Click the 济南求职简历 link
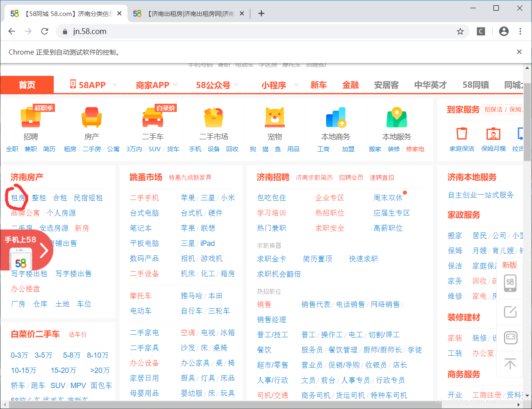 pyautogui.click(x=314, y=177)
